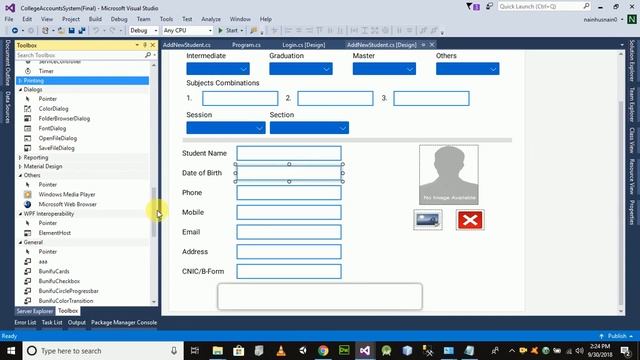Select BunifuCheckbox in the Toolbox
The width and height of the screenshot is (640, 360).
(x=59, y=281)
